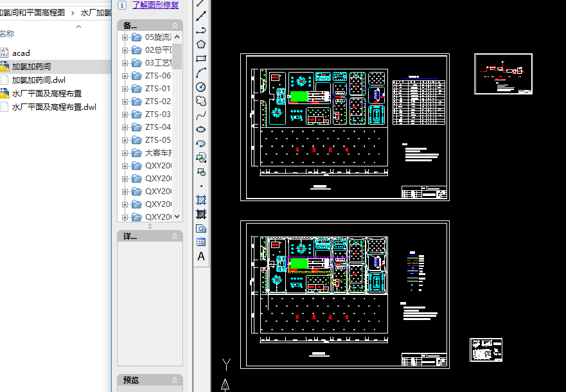Click the breadcrumb arrow after 加氯间和平面高程图

coord(73,13)
